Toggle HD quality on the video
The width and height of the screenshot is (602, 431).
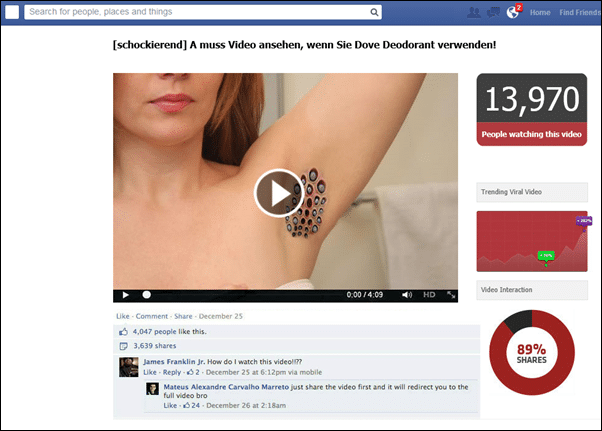pos(429,295)
